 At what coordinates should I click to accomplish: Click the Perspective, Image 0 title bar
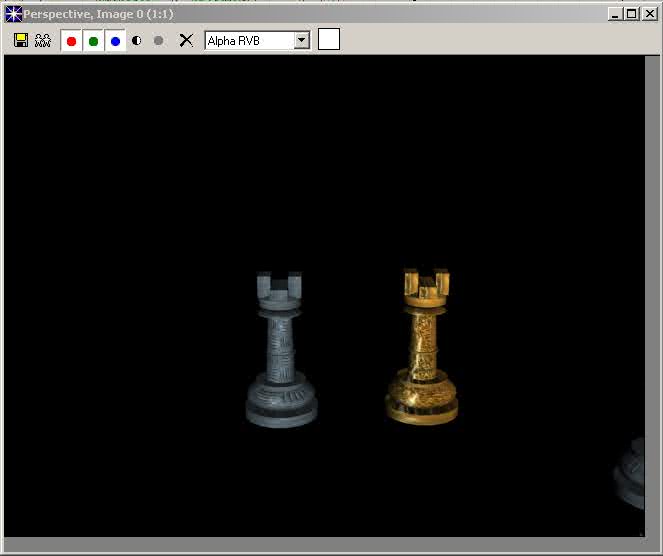coord(300,14)
